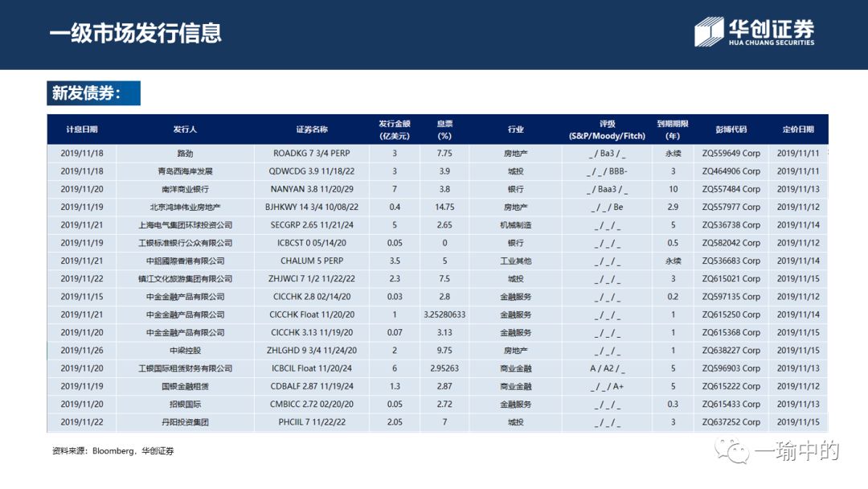Click the Bloomberg code ZQ557977 Corp

[731, 208]
